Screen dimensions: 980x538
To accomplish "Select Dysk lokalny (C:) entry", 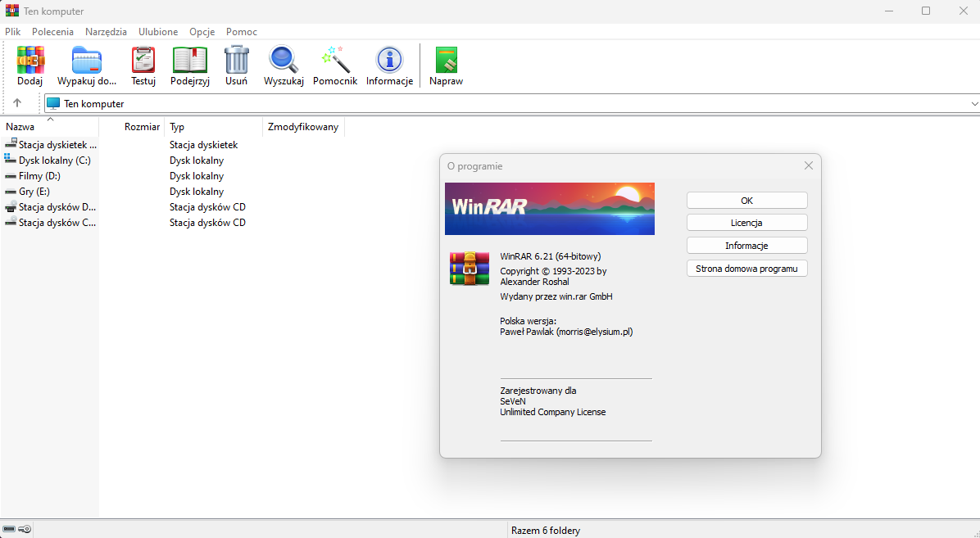I will pos(54,160).
